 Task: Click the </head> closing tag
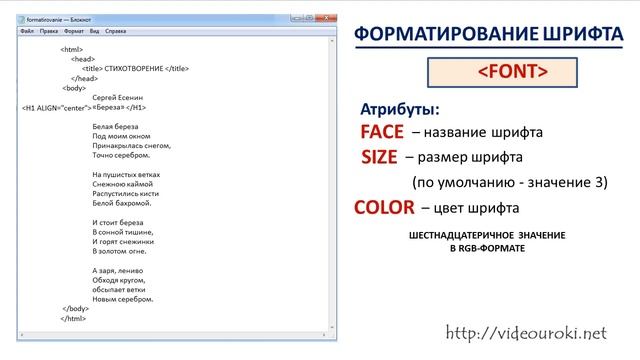pos(84,78)
